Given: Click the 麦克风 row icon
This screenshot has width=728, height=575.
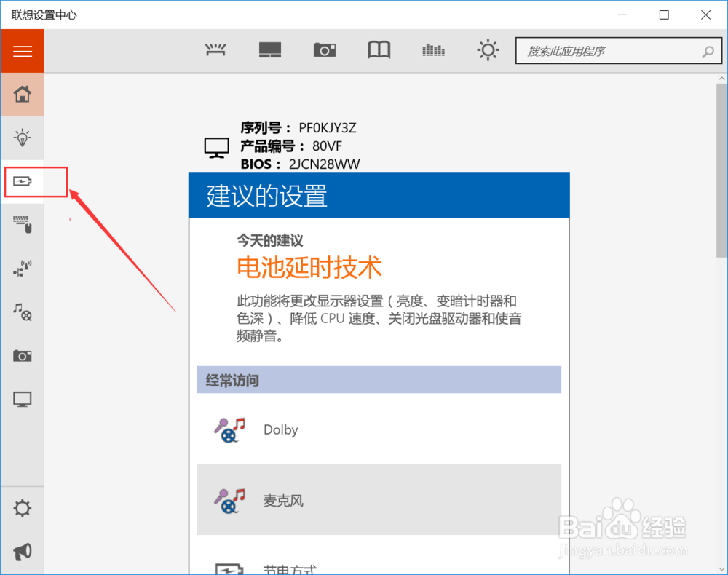Looking at the screenshot, I should coord(229,500).
